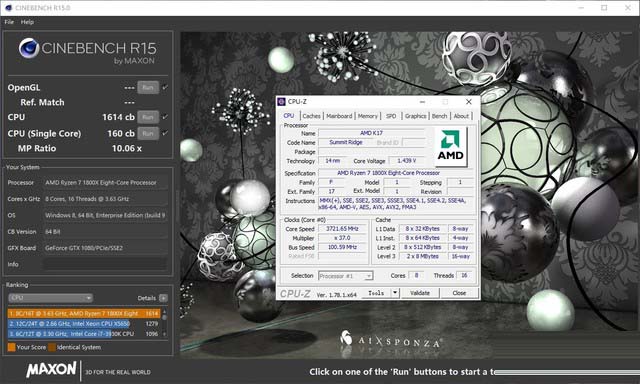This screenshot has width=640, height=384.
Task: Click the MAXON logo at bottom left
Action: [x=51, y=370]
